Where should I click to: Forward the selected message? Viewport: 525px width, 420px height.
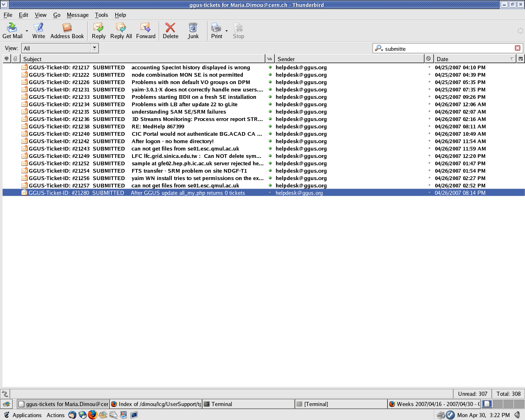click(146, 31)
